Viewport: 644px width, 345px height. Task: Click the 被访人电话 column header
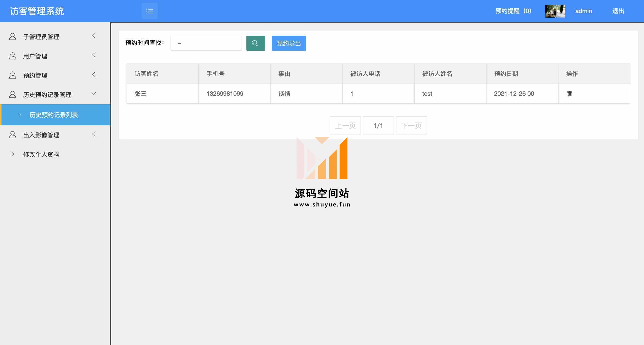(378, 74)
